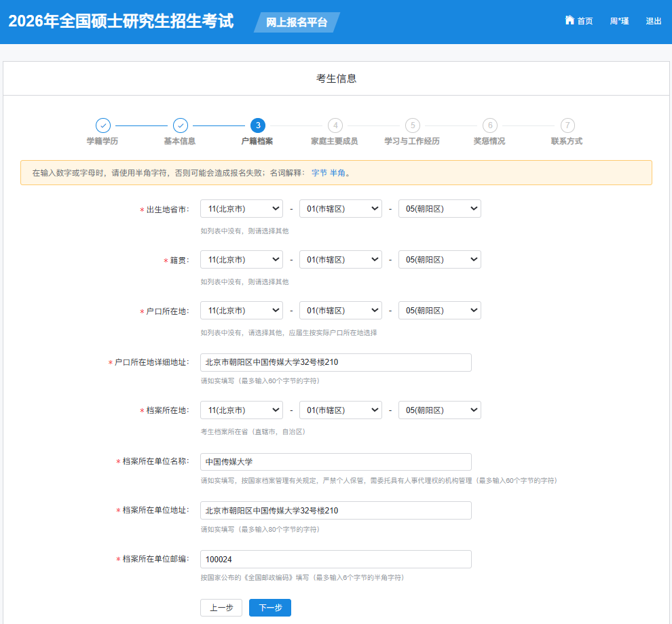
Task: 点击步骤条中编号7的联系方式圆圈
Action: point(567,125)
